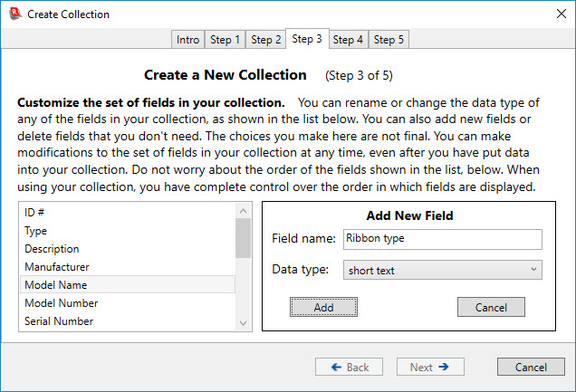Select Model Number in field list
Screen dimensions: 576x392
pos(127,302)
